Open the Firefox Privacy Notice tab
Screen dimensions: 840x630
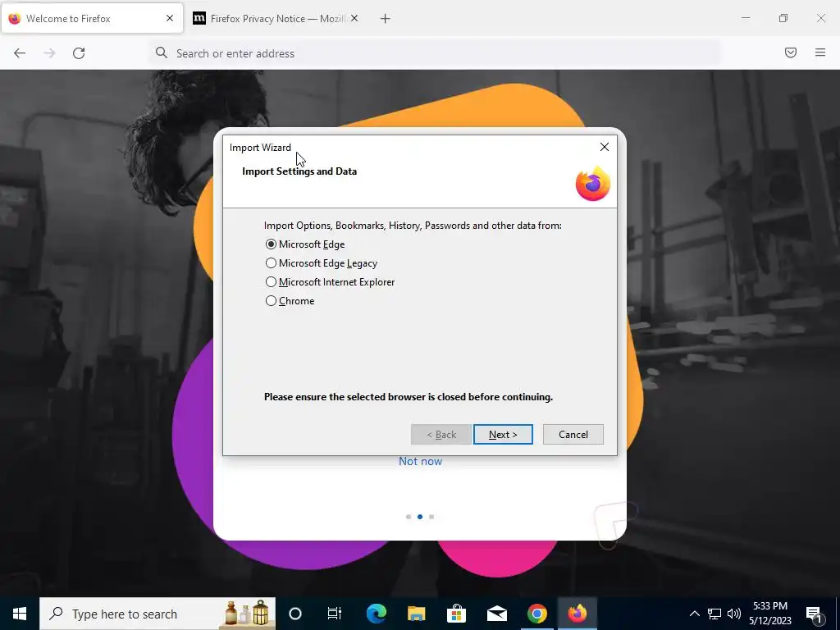click(x=277, y=19)
